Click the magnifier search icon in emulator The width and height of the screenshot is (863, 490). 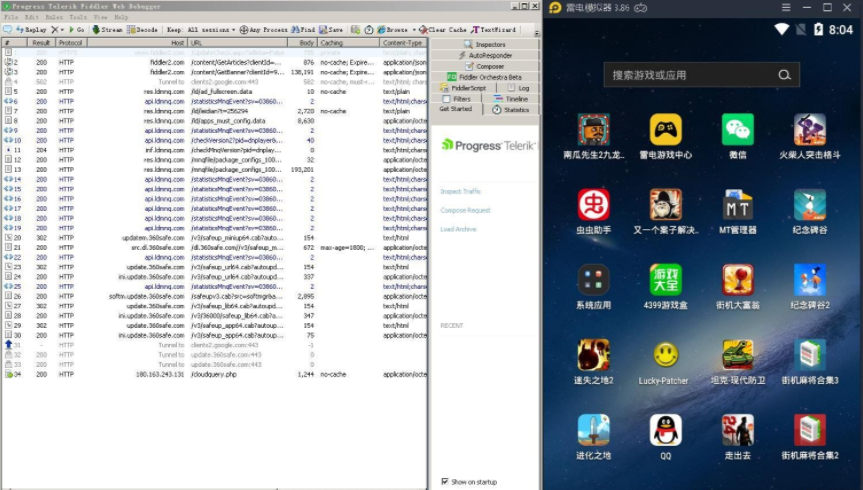pyautogui.click(x=784, y=75)
